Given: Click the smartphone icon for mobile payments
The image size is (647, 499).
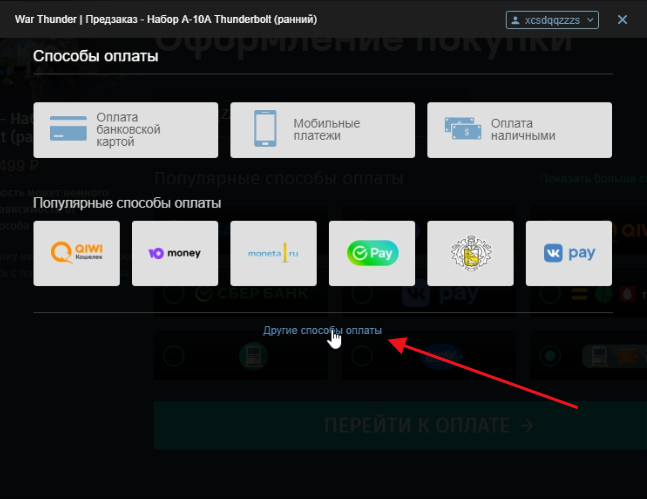Looking at the screenshot, I should point(265,128).
